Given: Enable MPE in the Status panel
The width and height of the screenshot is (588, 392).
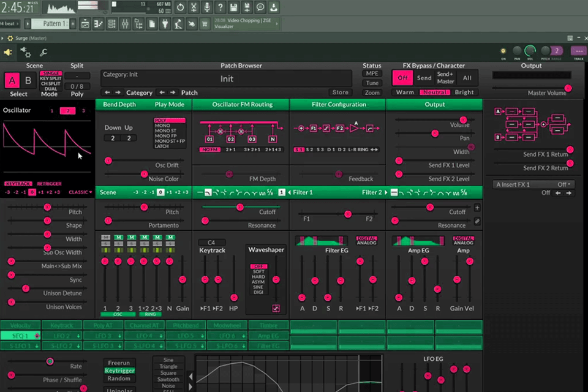Looking at the screenshot, I should tap(372, 73).
